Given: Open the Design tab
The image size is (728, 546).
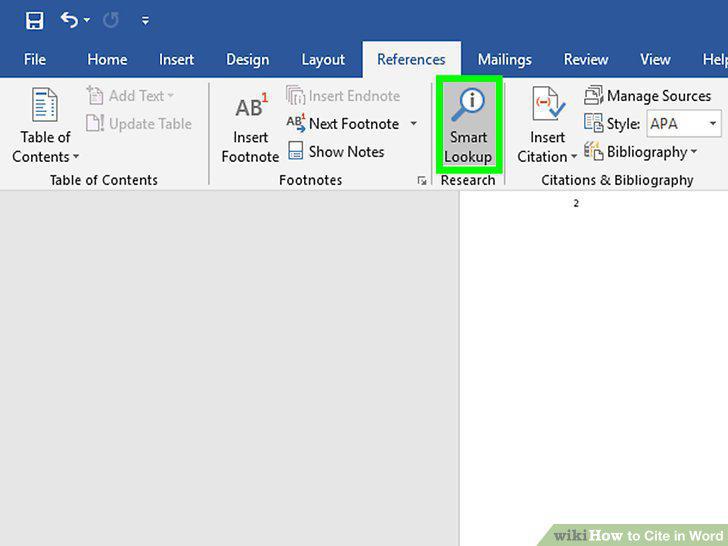Looking at the screenshot, I should [247, 59].
